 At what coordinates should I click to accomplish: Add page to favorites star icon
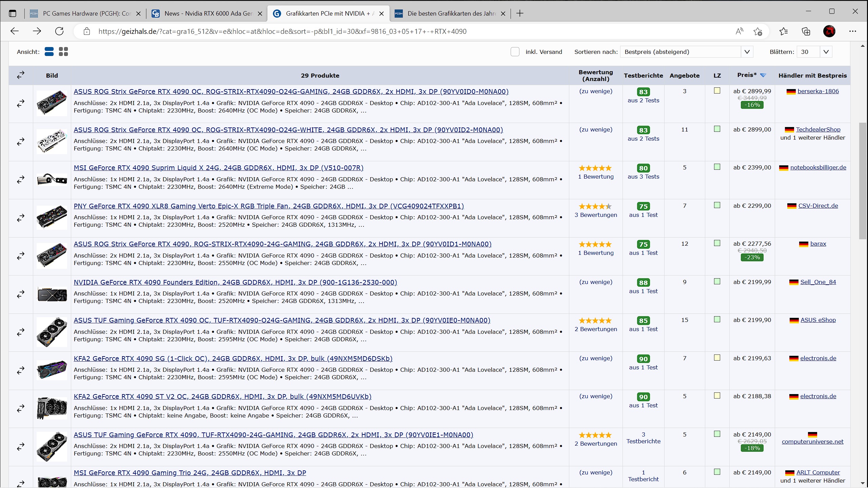click(x=757, y=32)
